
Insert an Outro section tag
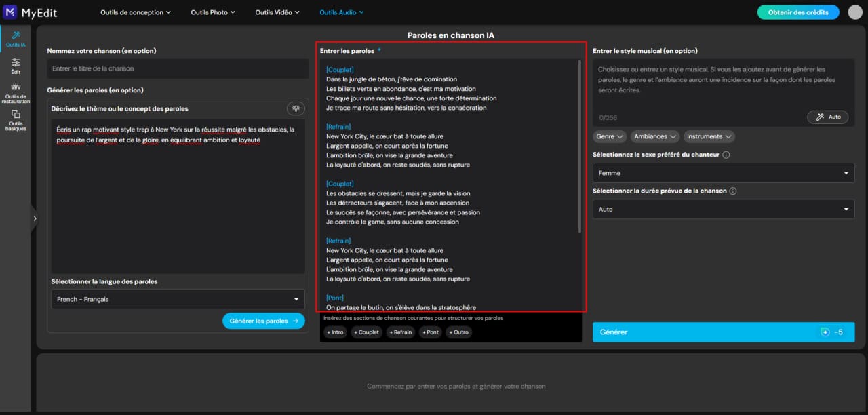click(x=458, y=332)
